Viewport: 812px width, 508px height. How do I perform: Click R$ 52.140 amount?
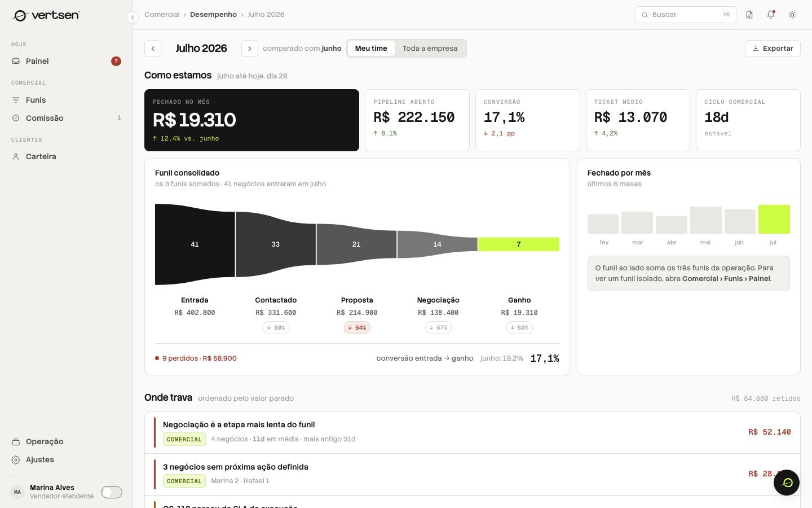point(770,432)
